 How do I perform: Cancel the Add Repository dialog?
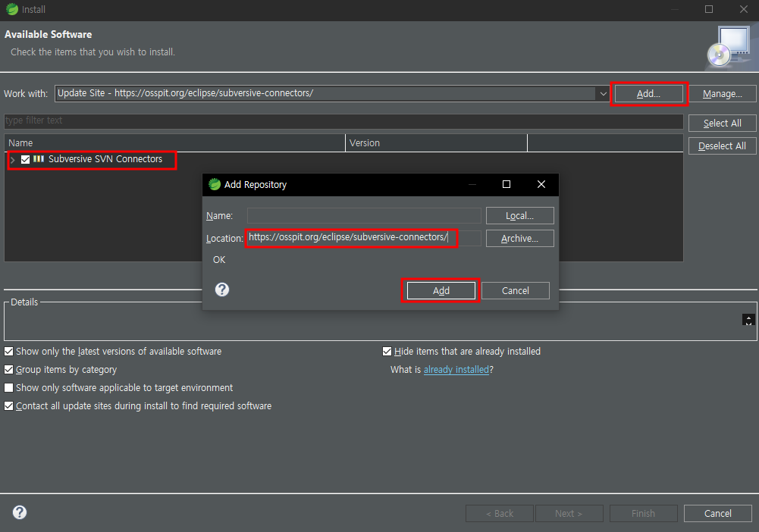(x=516, y=291)
